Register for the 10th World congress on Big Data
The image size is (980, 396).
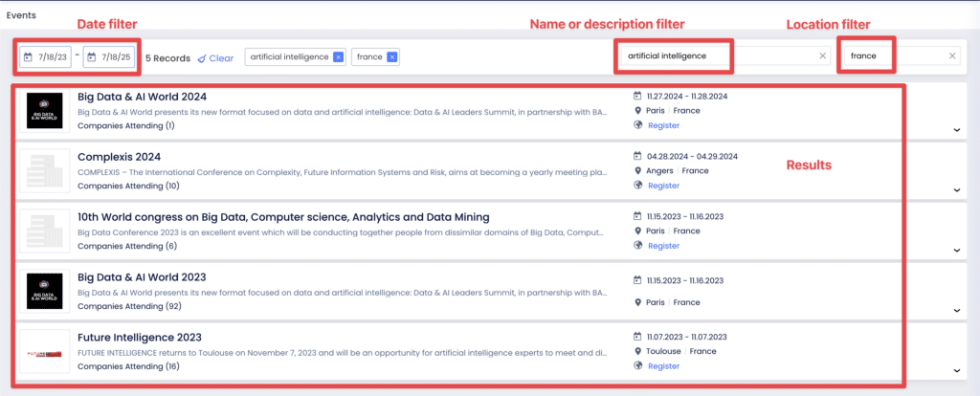coord(663,246)
